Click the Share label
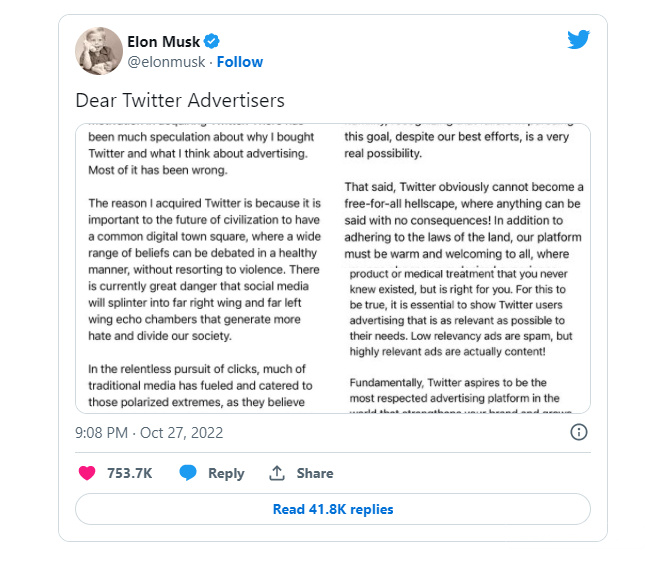665x569 pixels. pyautogui.click(x=315, y=473)
